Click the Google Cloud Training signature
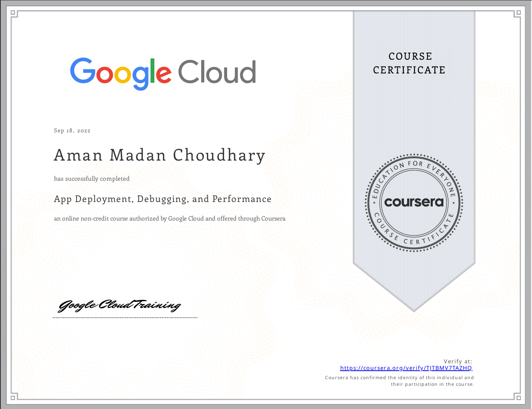The height and width of the screenshot is (409, 532). tap(120, 305)
